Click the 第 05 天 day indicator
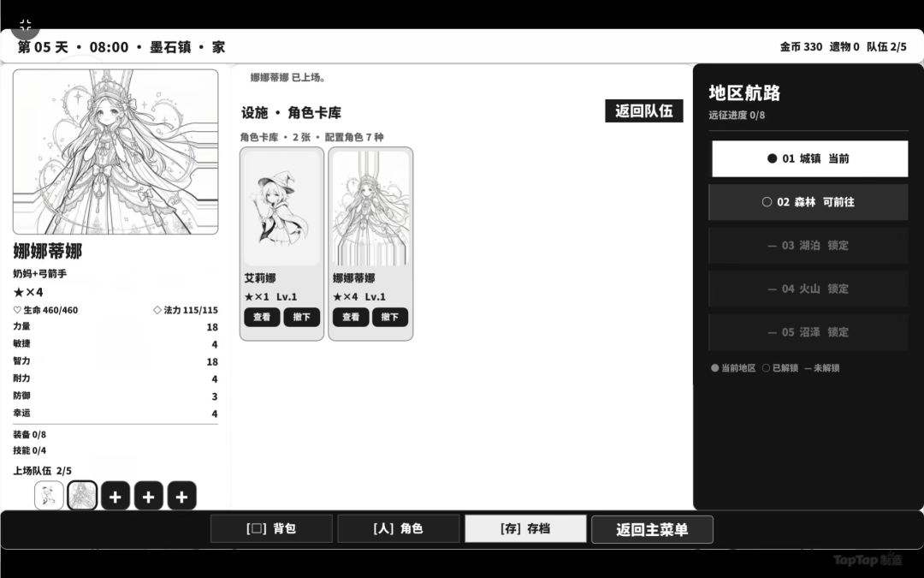This screenshot has height=578, width=924. [x=43, y=47]
